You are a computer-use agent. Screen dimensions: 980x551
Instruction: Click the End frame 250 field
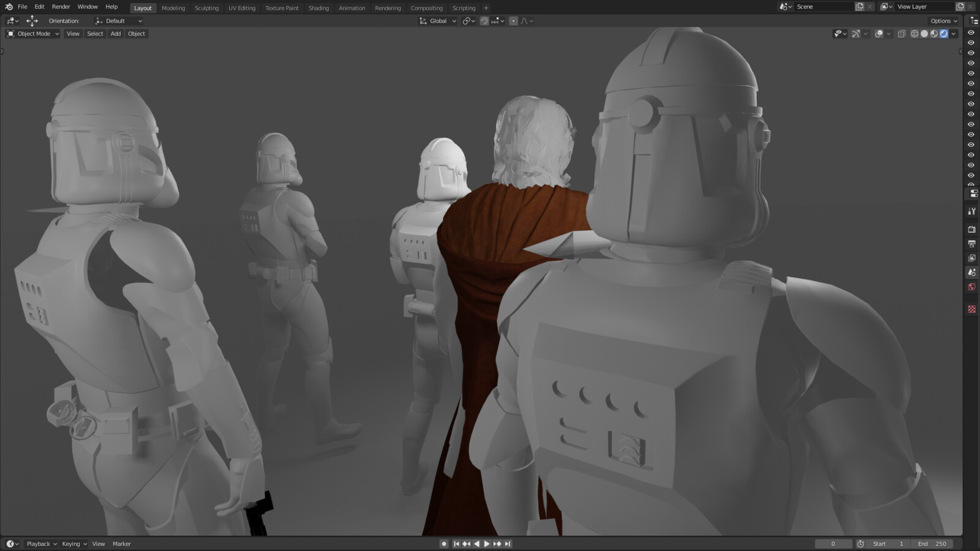point(932,544)
